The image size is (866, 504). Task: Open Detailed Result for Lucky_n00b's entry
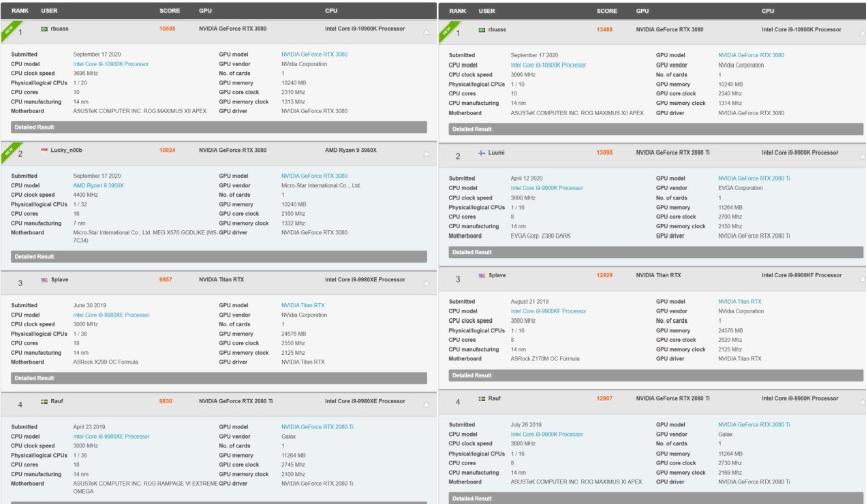tap(219, 257)
